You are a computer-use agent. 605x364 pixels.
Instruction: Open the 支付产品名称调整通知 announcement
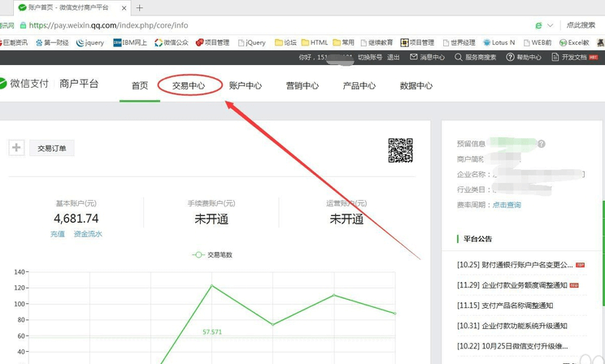[x=505, y=305]
